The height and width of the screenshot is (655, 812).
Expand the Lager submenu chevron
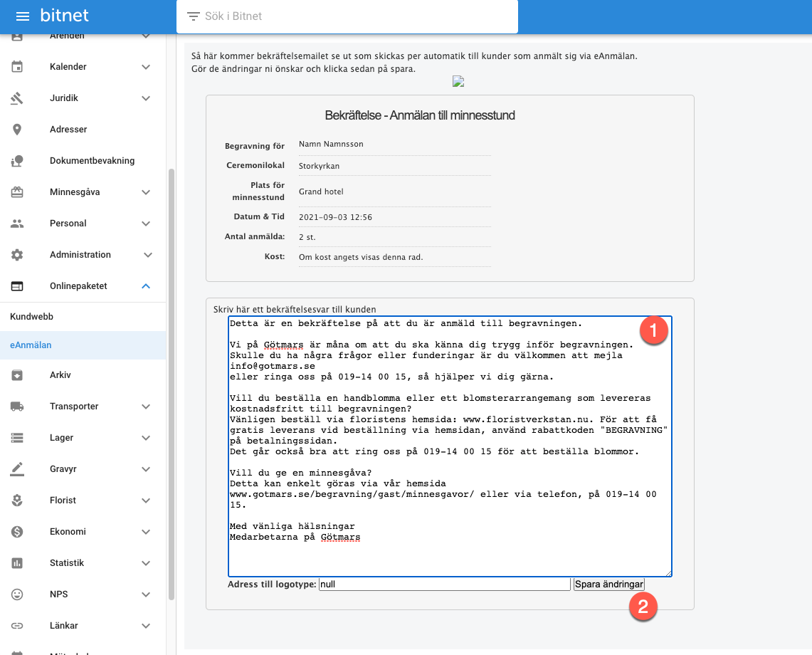tap(146, 438)
